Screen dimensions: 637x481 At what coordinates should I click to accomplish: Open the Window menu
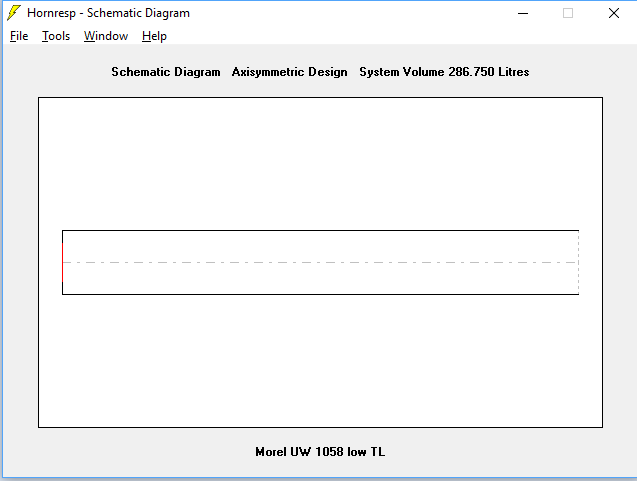point(106,36)
